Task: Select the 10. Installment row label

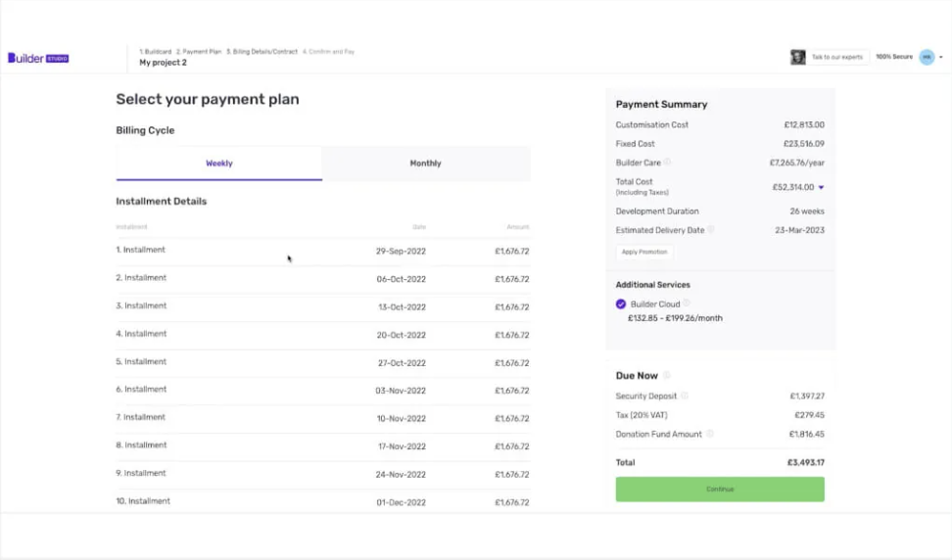Action: [143, 500]
